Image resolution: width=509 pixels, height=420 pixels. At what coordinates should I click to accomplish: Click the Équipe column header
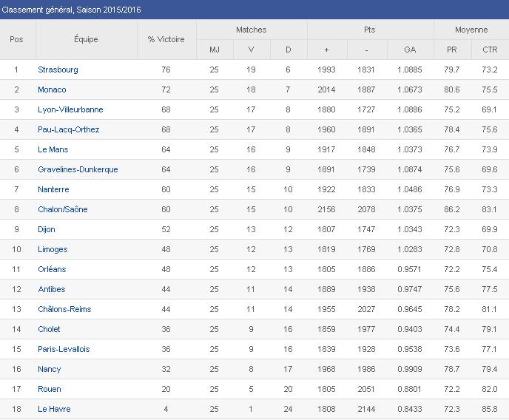(x=86, y=39)
